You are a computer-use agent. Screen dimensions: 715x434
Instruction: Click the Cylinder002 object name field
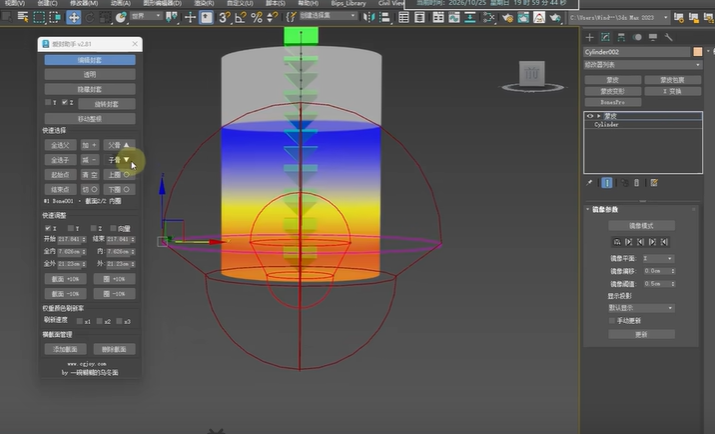coord(637,52)
